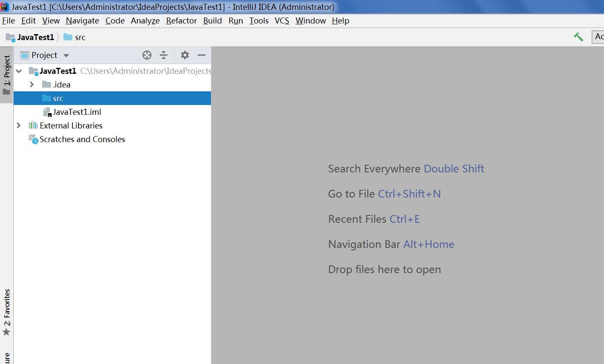Hide the Project panel with minus icon
The image size is (604, 364).
[x=202, y=55]
